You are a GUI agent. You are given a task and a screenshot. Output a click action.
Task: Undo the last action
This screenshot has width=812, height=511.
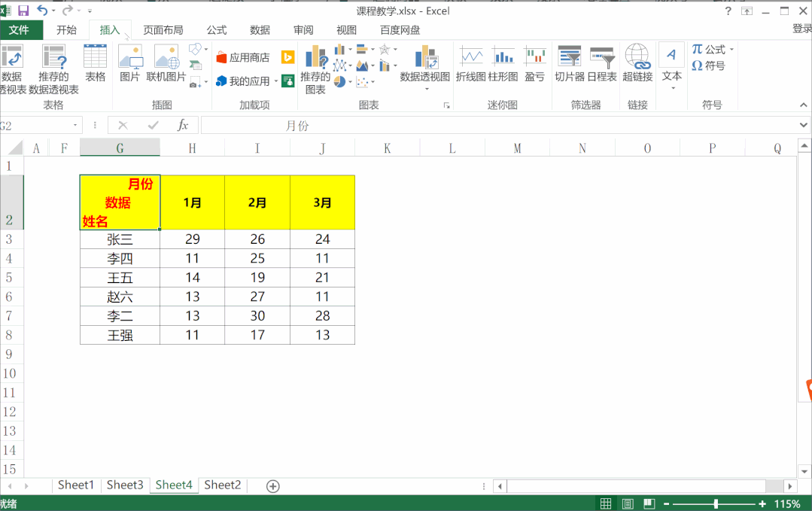pos(42,11)
